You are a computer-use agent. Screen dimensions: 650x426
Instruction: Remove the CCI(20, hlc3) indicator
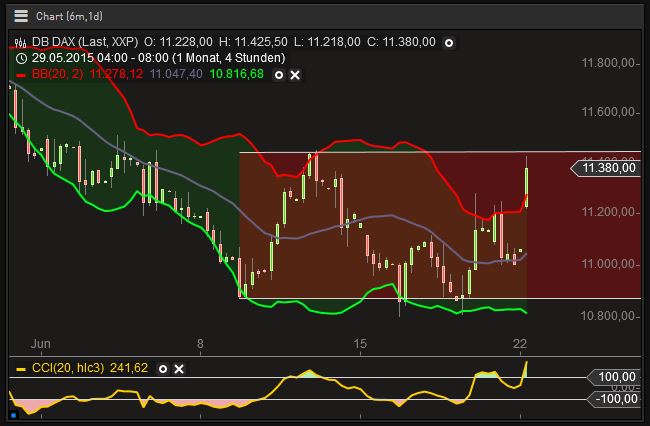click(x=179, y=369)
